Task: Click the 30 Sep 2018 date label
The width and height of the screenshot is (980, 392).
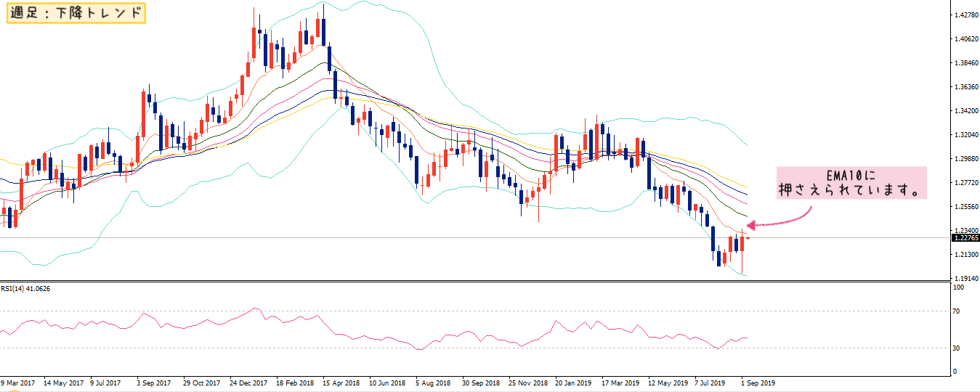Action: (482, 382)
